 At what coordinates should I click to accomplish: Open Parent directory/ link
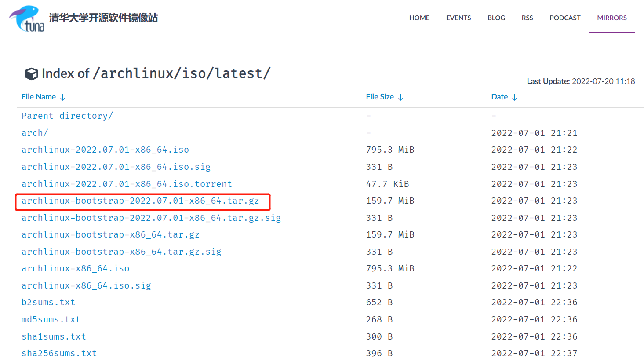tap(67, 116)
